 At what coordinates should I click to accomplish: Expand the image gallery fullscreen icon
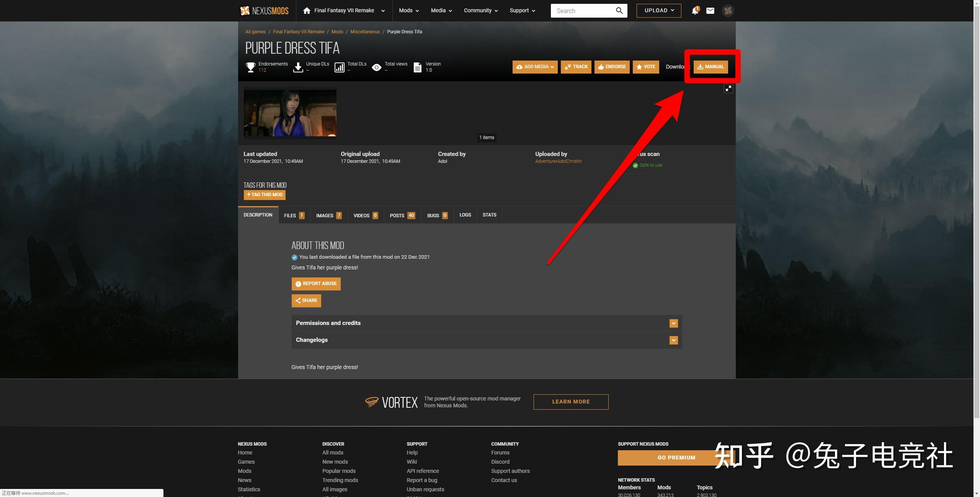728,89
